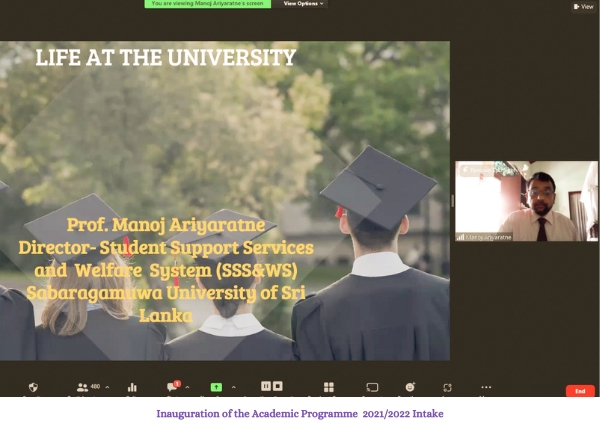Click the 'Prof. Manoj Ariyaratne' slide text
This screenshot has height=425, width=600.
click(x=166, y=225)
